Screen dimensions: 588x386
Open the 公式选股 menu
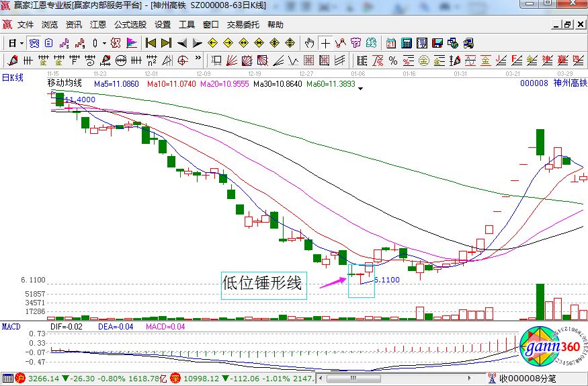[130, 25]
